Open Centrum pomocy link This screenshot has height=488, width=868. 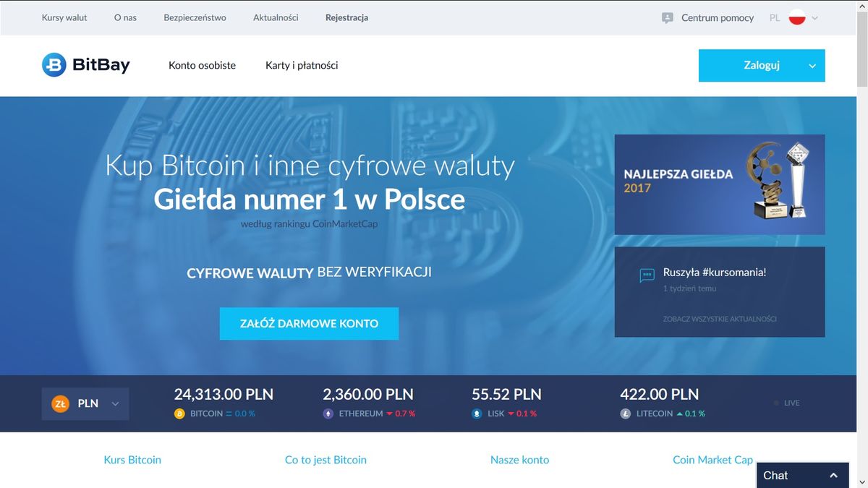tap(718, 18)
